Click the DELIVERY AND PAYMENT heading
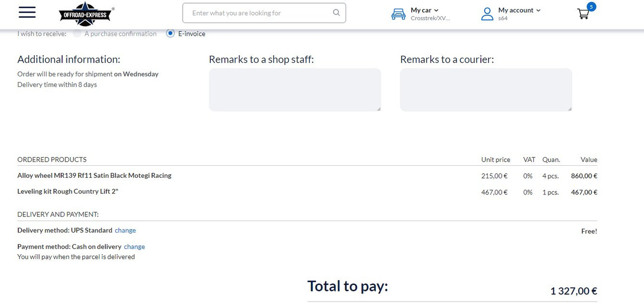 (58, 214)
